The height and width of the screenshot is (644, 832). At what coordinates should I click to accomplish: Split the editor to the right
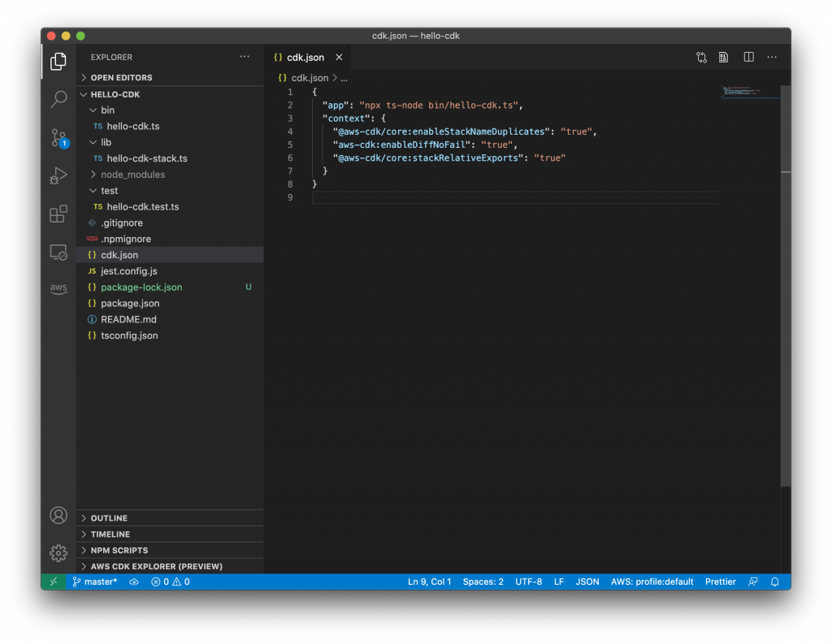coord(748,58)
